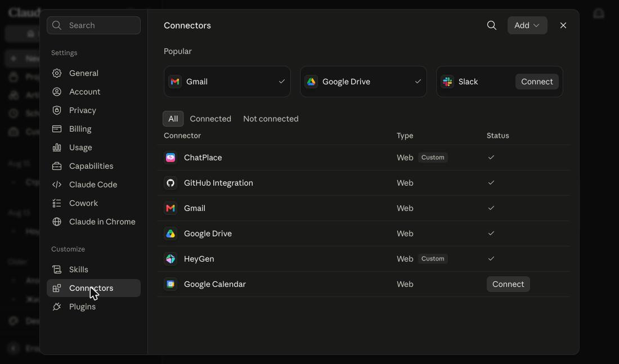
Task: View the Usage section
Action: (93, 147)
